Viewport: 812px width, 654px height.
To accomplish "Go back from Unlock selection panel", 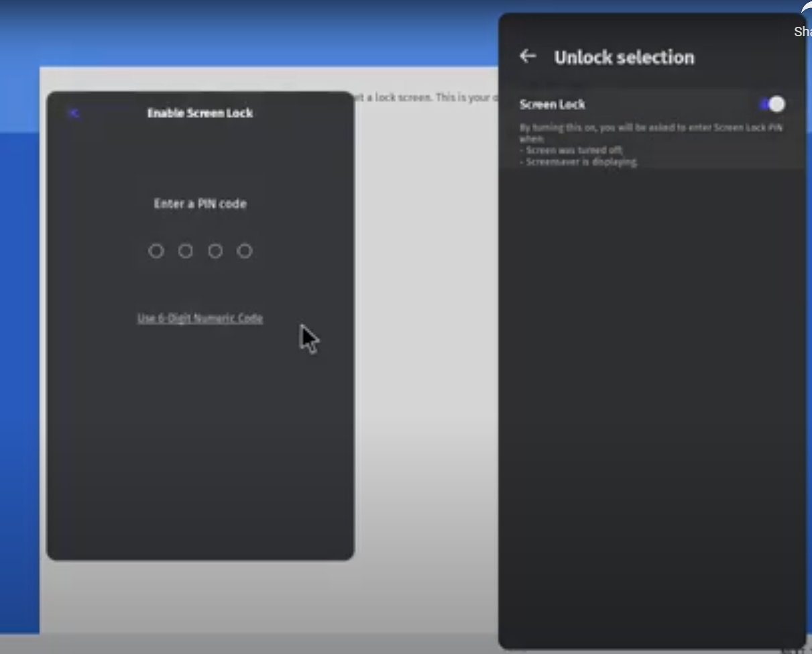I will coord(528,56).
